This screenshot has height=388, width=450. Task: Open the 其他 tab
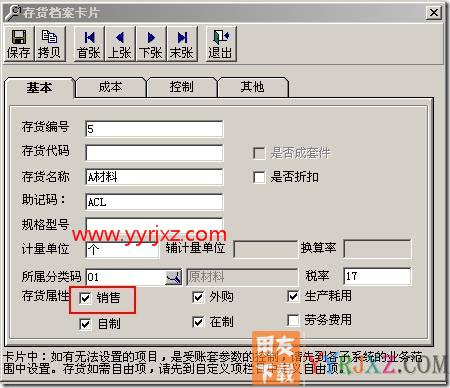tap(252, 87)
